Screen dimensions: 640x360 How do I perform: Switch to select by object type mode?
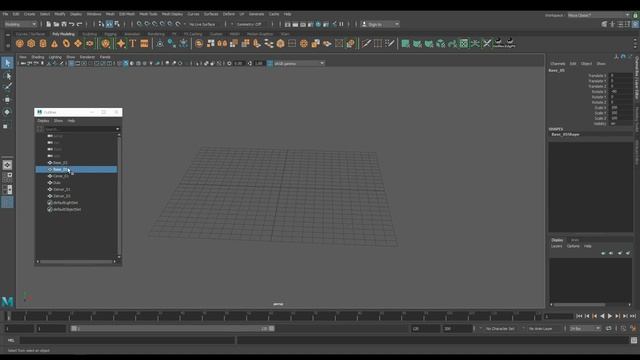click(x=109, y=24)
